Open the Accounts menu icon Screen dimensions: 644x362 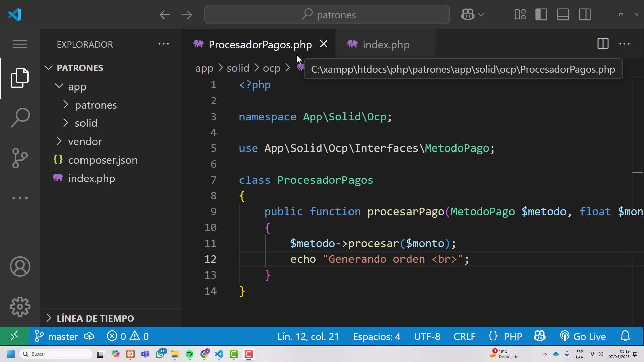pos(20,266)
